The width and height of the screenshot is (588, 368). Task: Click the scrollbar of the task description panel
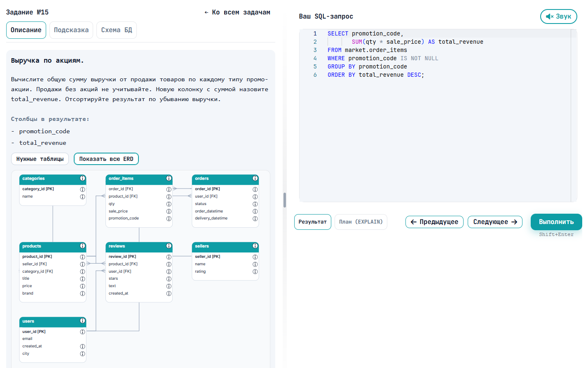(x=284, y=200)
